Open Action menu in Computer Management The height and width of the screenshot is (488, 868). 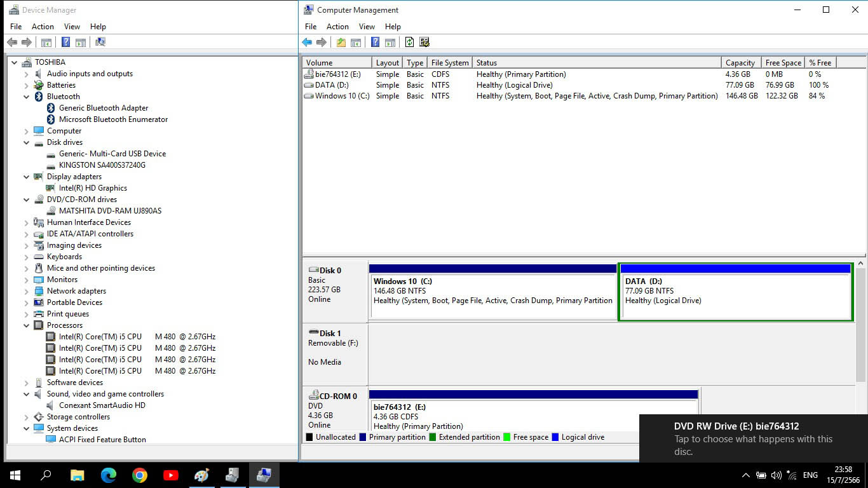(337, 27)
